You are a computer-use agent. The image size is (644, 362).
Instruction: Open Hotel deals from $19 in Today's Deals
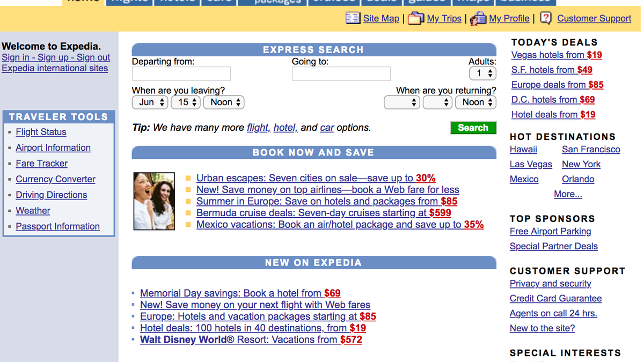click(x=553, y=114)
